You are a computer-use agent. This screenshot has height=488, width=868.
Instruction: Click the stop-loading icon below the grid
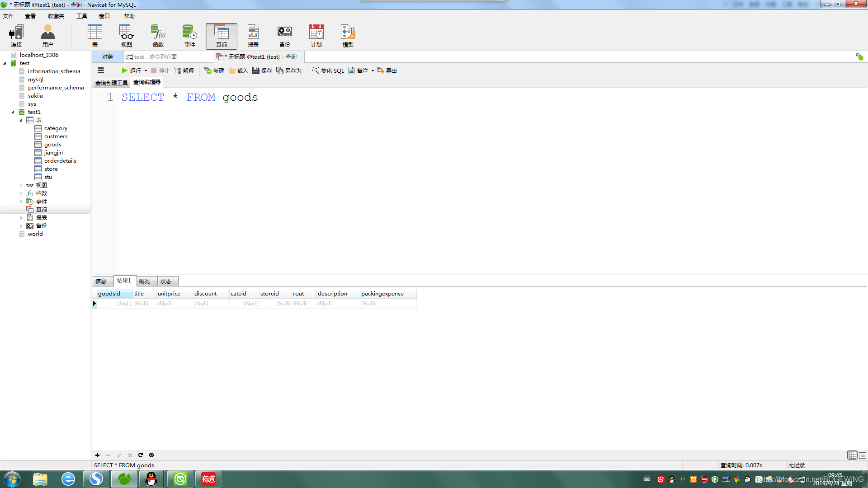(x=151, y=455)
